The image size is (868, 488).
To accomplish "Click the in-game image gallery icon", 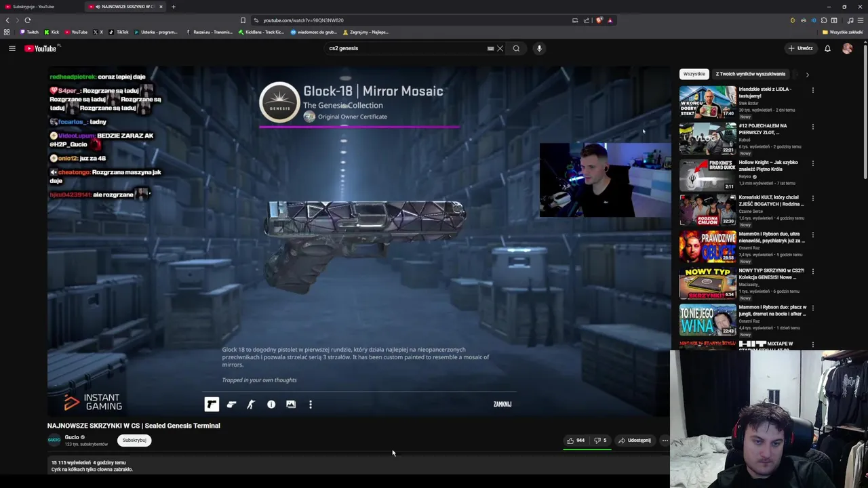I will coord(291,404).
